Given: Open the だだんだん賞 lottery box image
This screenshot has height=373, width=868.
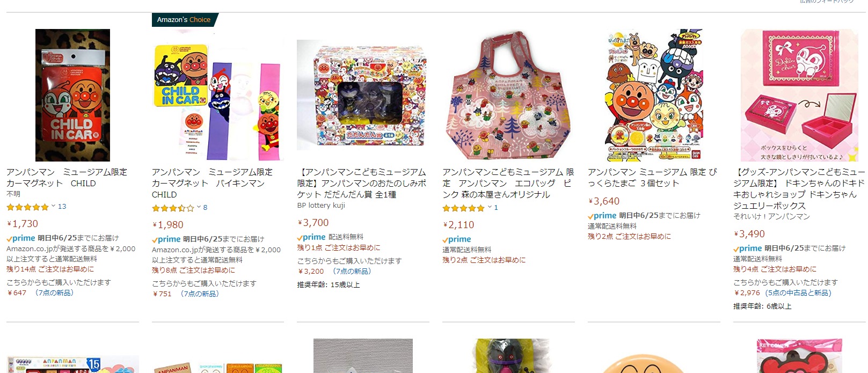Looking at the screenshot, I should tap(362, 95).
